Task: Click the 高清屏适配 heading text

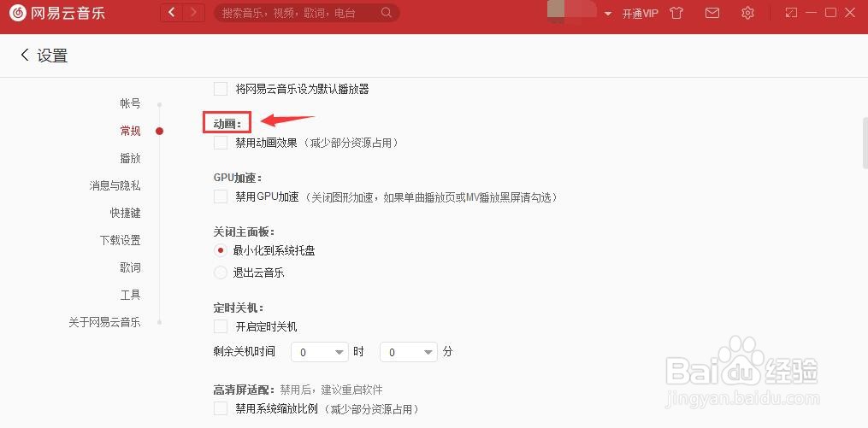Action: (x=244, y=390)
